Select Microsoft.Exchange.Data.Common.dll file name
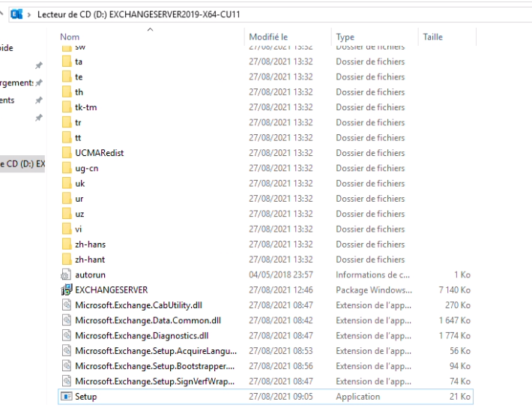532x408 pixels. pos(148,320)
